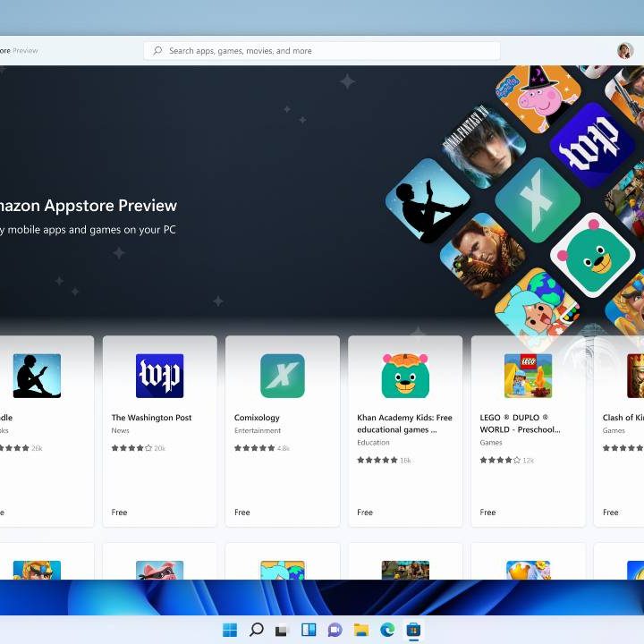Open the second-row blue-haired girl app icon
644x644 pixels.
283,570
